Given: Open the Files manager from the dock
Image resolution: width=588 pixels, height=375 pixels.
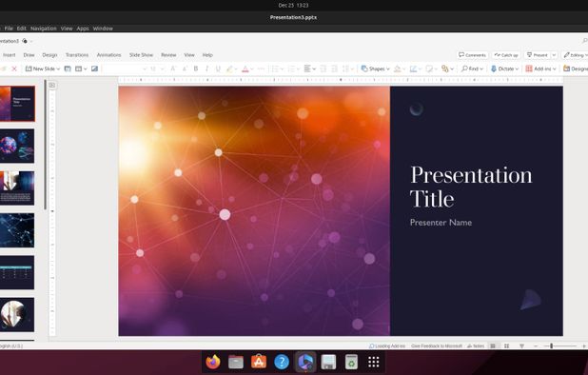Looking at the screenshot, I should (x=236, y=362).
